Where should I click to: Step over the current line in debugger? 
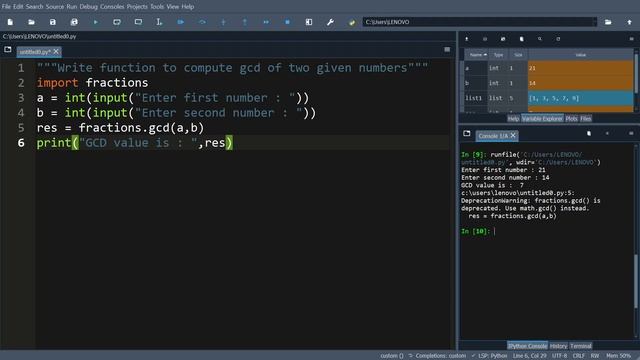click(202, 22)
